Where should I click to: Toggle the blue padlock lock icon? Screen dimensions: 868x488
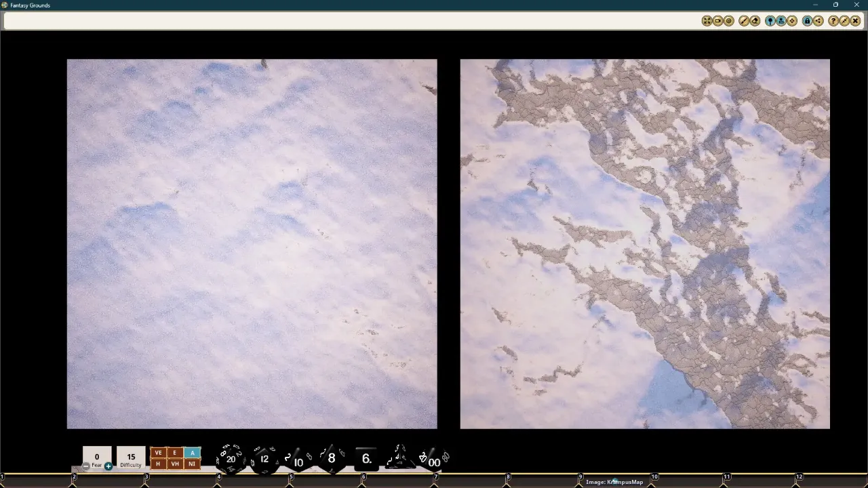point(807,21)
